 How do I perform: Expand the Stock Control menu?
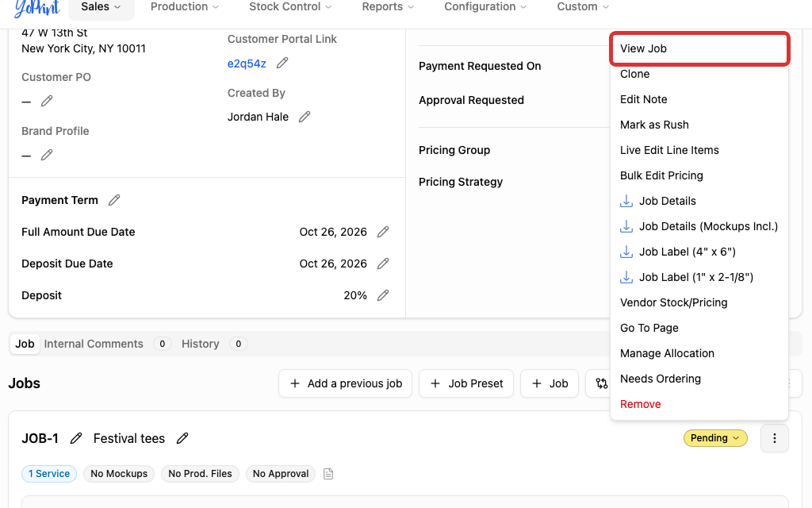[290, 6]
